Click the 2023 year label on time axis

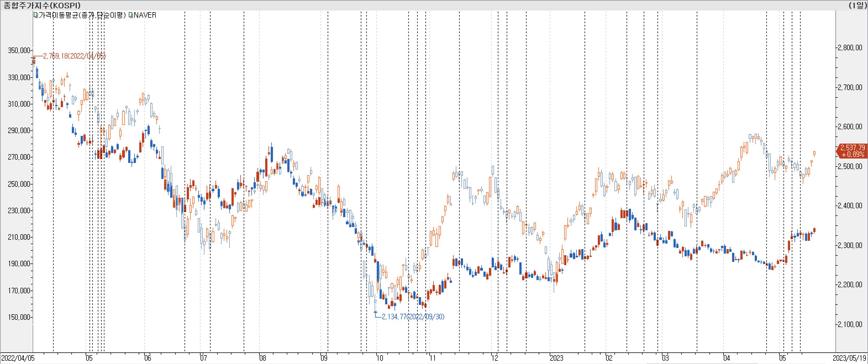556,358
